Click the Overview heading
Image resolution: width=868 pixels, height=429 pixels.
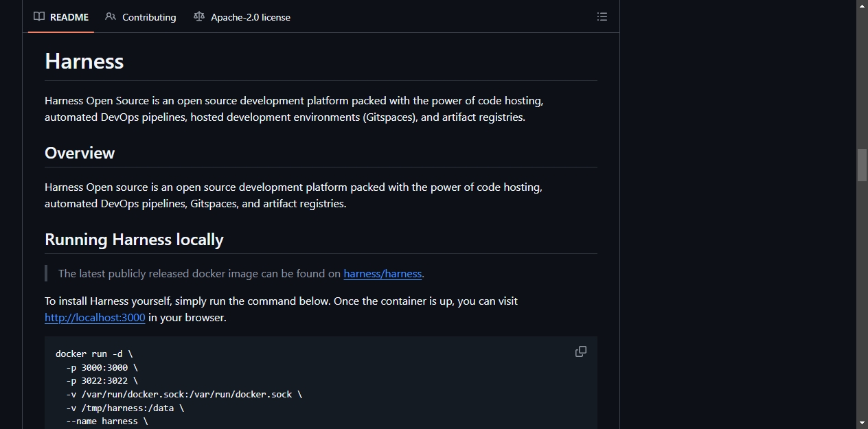(80, 152)
